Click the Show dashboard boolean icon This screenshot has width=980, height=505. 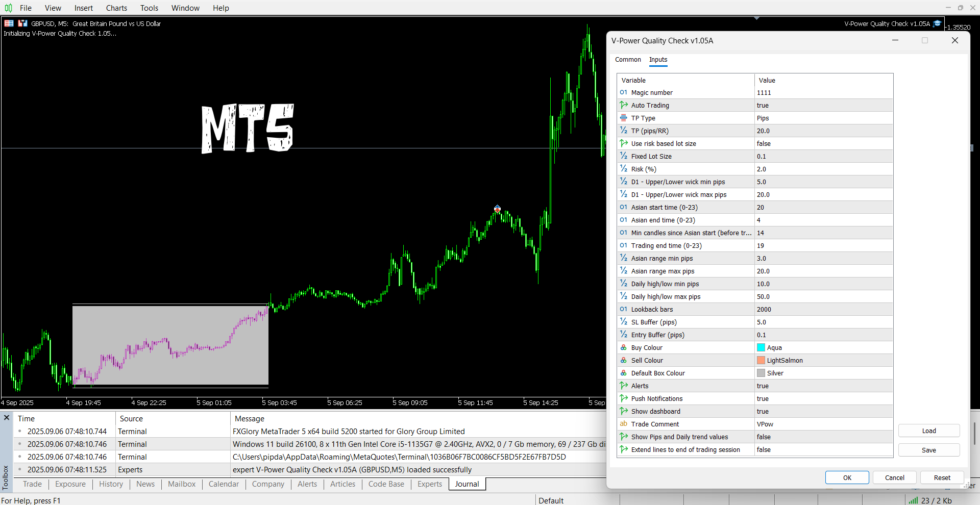click(x=624, y=411)
